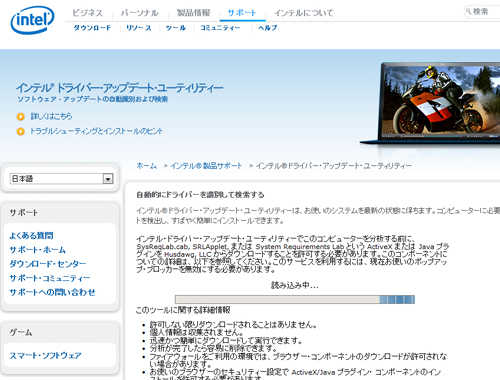Open サポート・コミュニティー sidebar link
500x380 pixels.
50,278
